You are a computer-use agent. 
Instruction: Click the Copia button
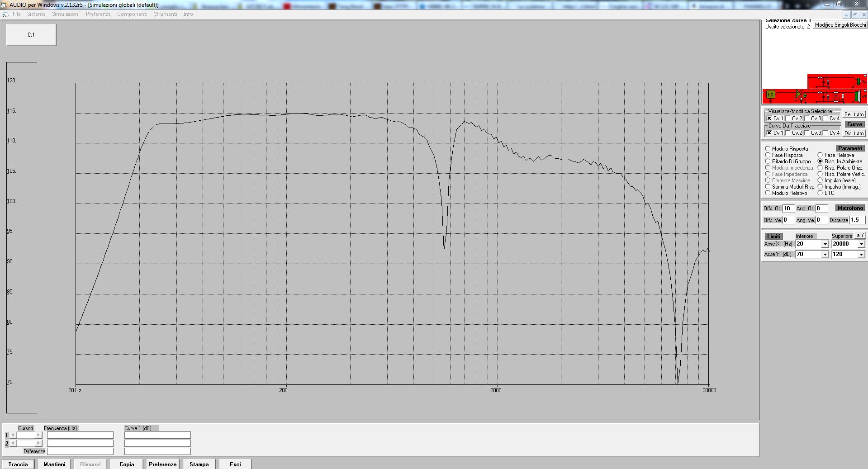click(x=127, y=464)
